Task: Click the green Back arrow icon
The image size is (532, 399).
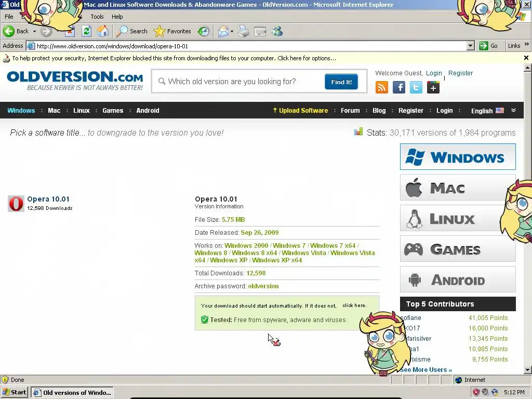Action: pos(9,31)
